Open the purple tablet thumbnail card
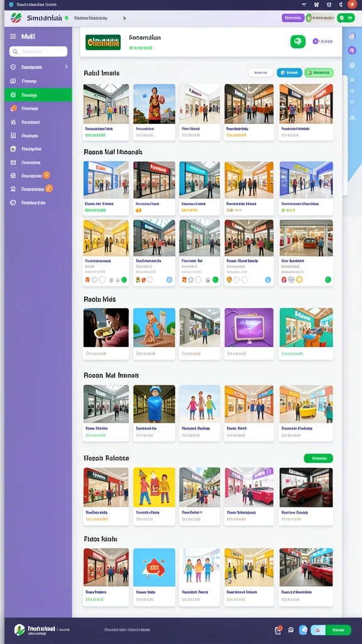This screenshot has width=362, height=644. point(249,334)
